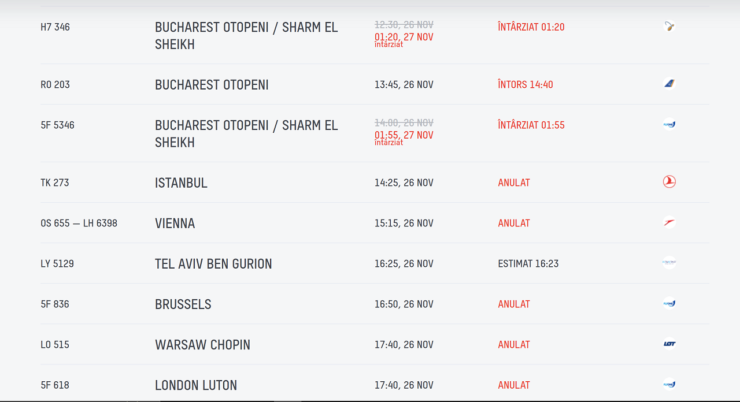Select the LONDON LUTON destination

196,385
